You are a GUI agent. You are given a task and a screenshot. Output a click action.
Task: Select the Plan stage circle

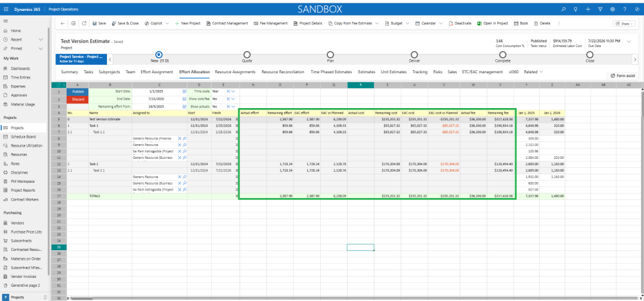pos(330,54)
